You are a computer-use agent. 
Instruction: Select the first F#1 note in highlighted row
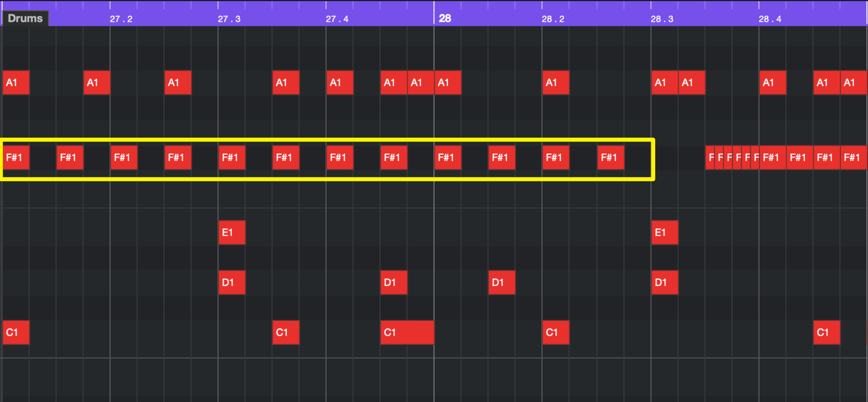16,157
